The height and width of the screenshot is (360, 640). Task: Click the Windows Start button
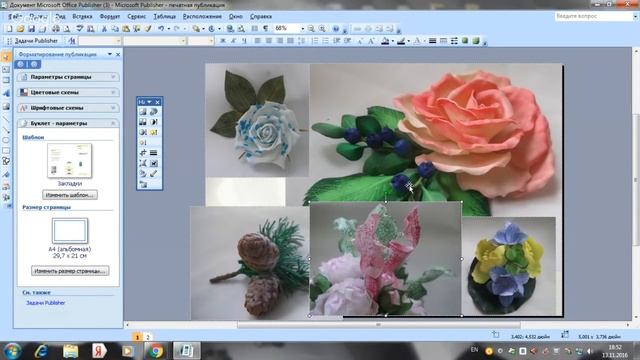[x=12, y=351]
